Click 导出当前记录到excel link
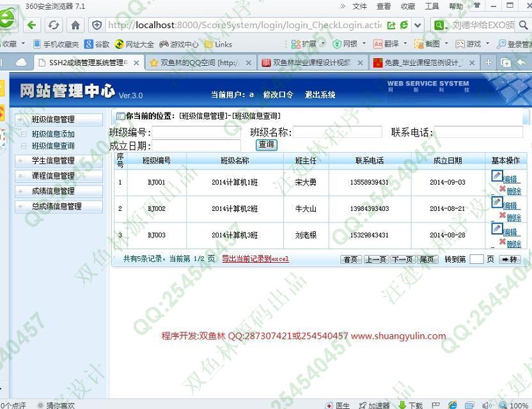 click(255, 259)
